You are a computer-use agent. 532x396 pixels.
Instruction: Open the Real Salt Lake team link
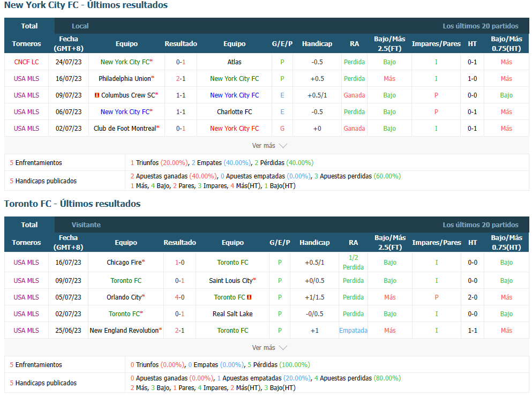(x=233, y=314)
